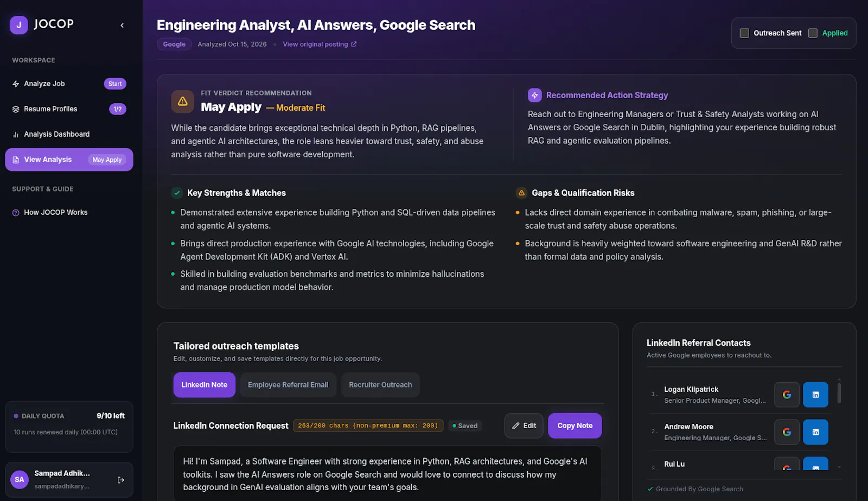This screenshot has width=868, height=501.
Task: Open How JOCOP Works guide
Action: (69, 212)
